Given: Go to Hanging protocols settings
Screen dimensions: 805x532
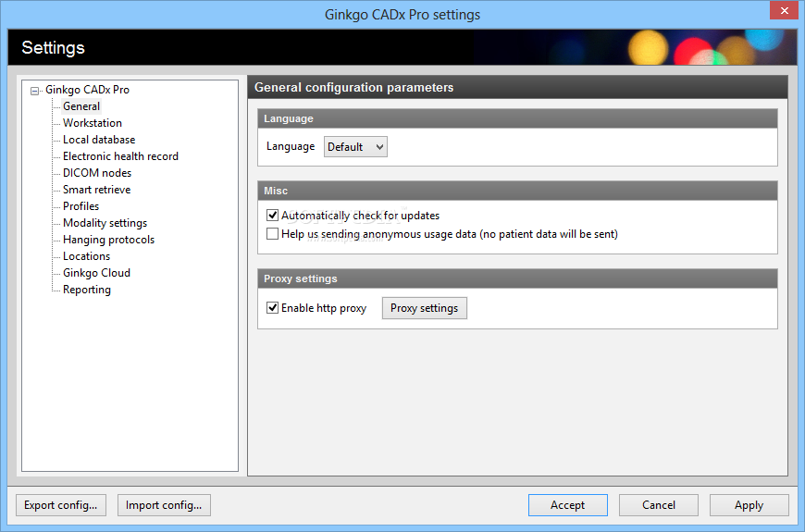Looking at the screenshot, I should 108,240.
